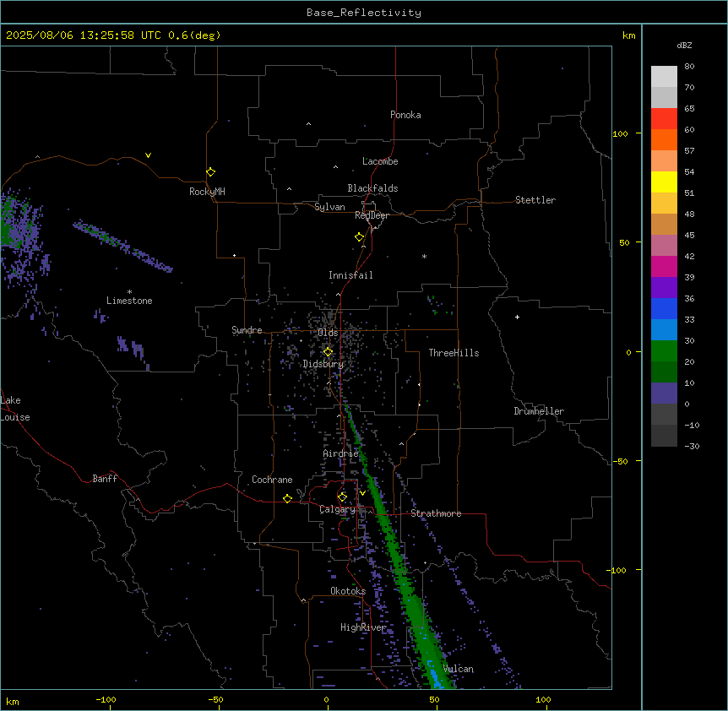
Task: Click the Banff label
Action: 105,479
